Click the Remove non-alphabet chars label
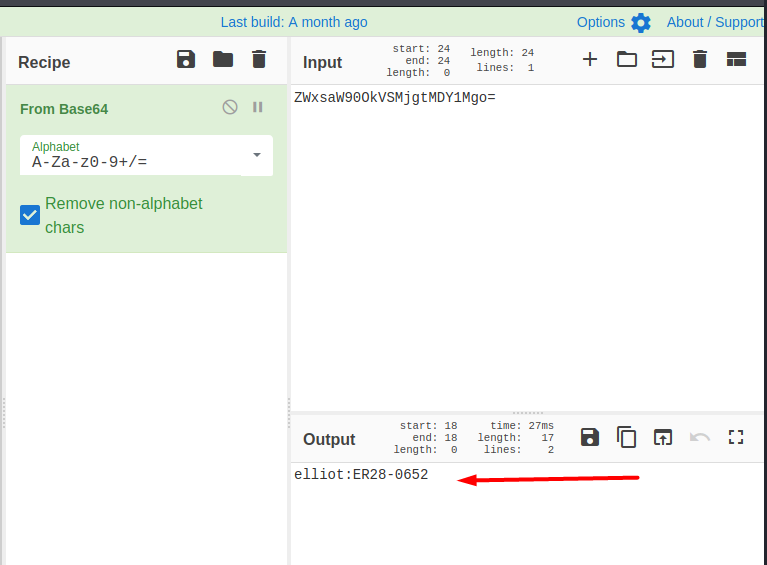 coord(123,215)
